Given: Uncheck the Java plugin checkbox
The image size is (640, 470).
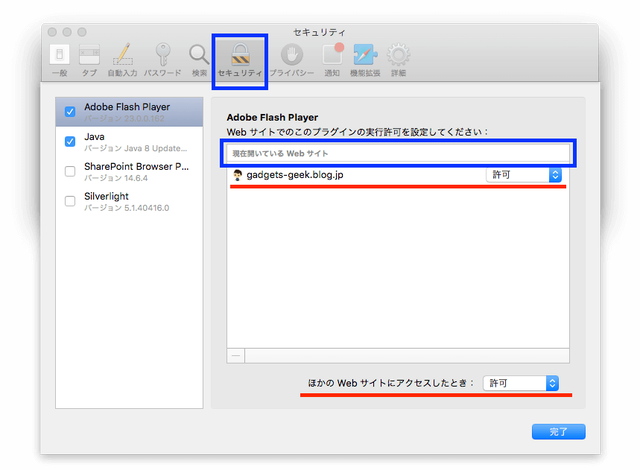Looking at the screenshot, I should tap(70, 142).
